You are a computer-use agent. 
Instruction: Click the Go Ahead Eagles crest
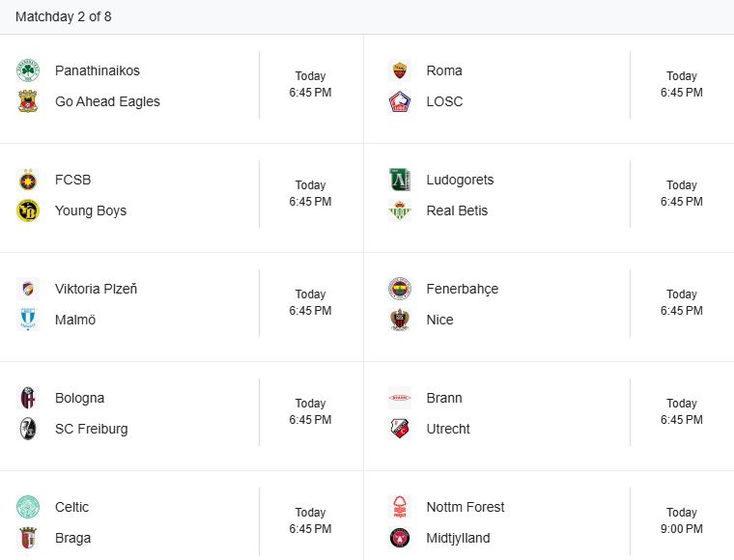[28, 101]
